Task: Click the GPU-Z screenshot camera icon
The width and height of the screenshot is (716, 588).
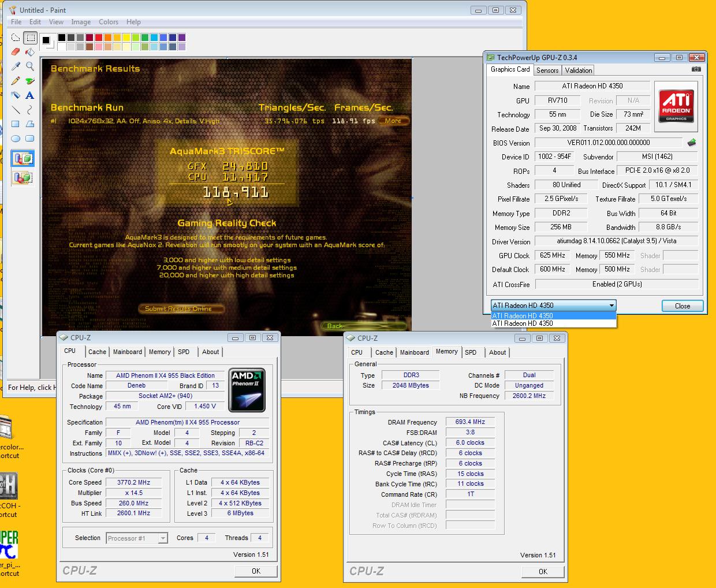Action: point(696,70)
